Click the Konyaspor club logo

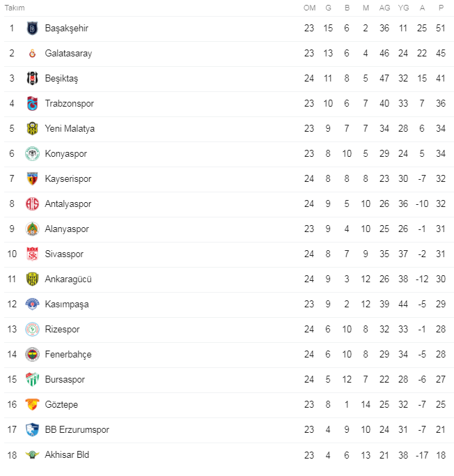[x=32, y=153]
